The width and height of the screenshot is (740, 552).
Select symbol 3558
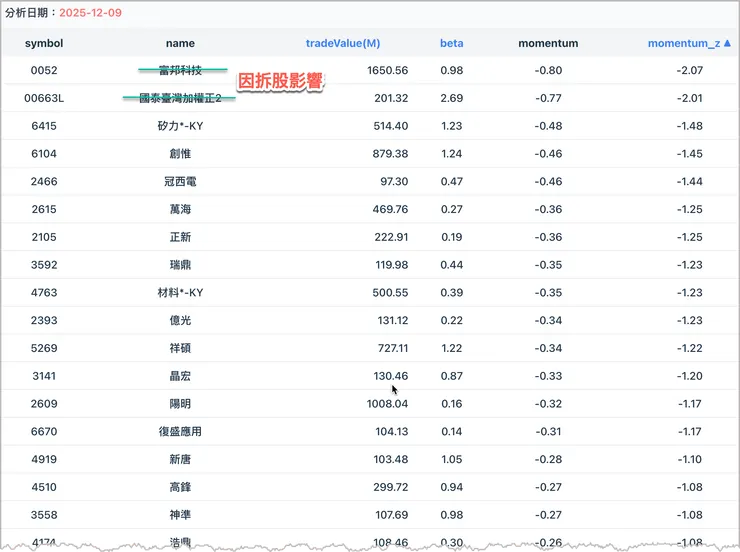point(44,516)
